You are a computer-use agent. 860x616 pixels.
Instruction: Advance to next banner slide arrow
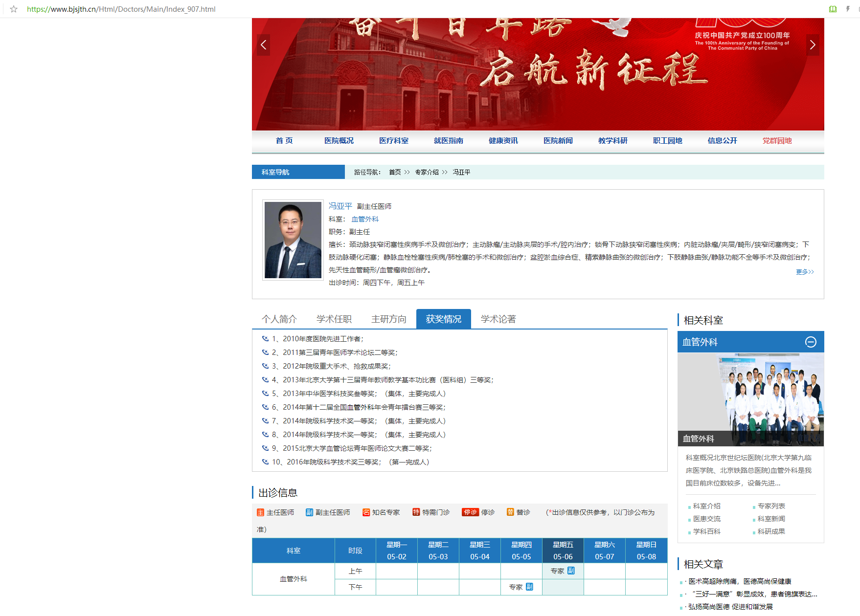(x=812, y=45)
